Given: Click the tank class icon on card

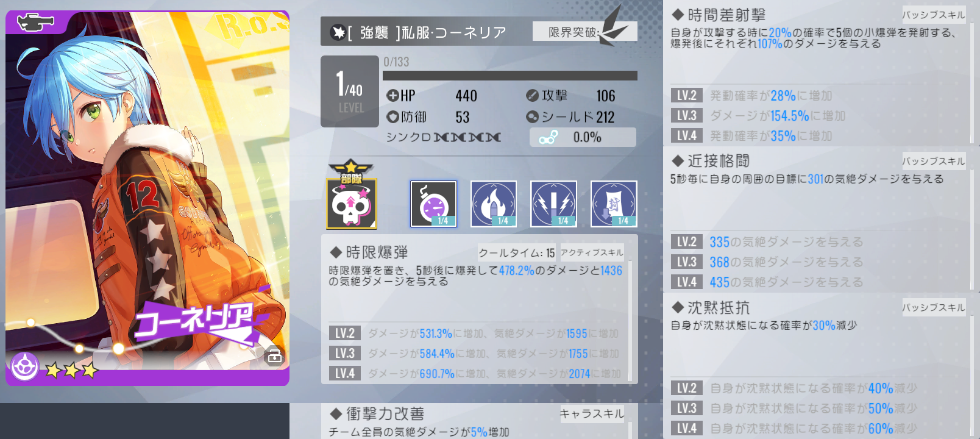Looking at the screenshot, I should (35, 22).
